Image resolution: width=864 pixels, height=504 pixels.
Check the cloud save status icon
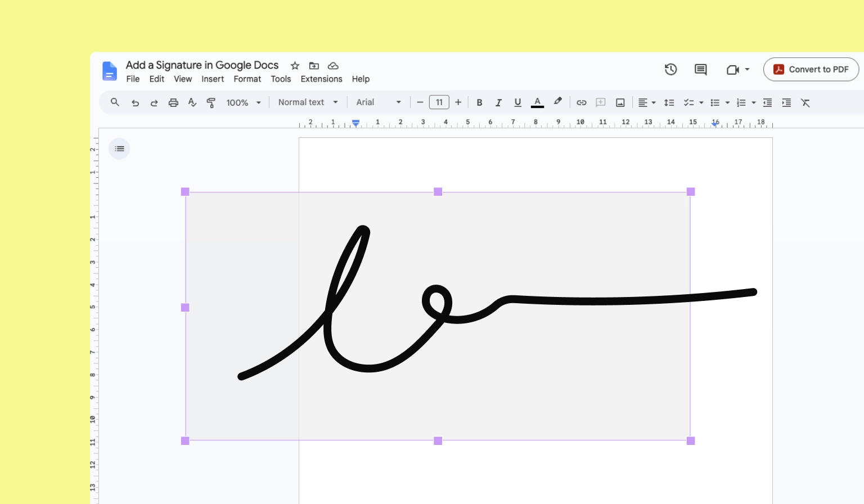pyautogui.click(x=333, y=66)
